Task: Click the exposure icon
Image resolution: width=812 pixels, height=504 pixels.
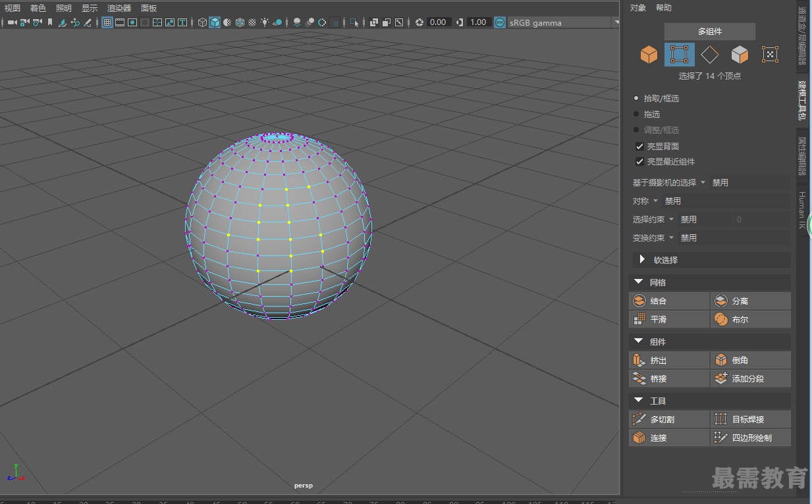Action: (x=419, y=22)
